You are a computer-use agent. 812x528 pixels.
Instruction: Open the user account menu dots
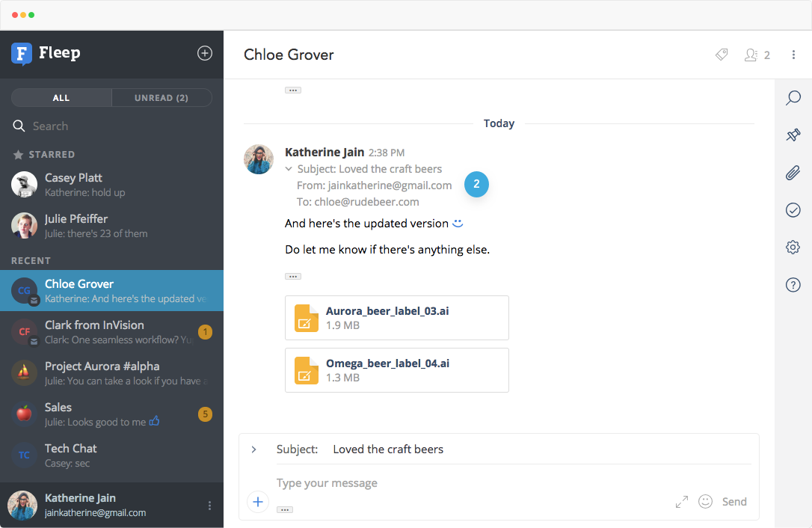coord(209,506)
